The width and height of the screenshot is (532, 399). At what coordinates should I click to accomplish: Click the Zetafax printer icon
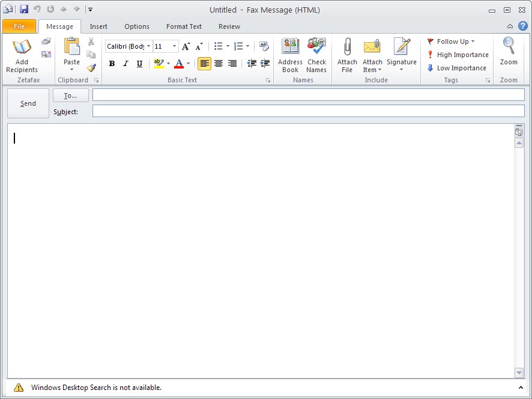[x=46, y=41]
